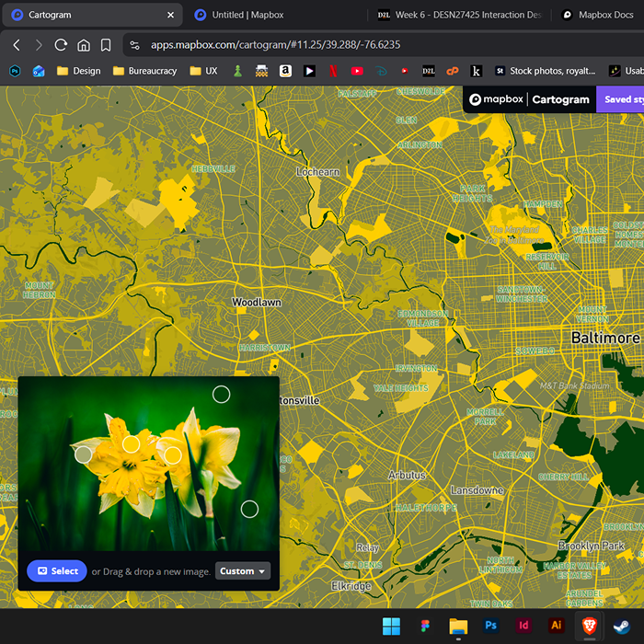Open the Custom dropdown in image panel
Screen dimensions: 644x644
tap(243, 571)
